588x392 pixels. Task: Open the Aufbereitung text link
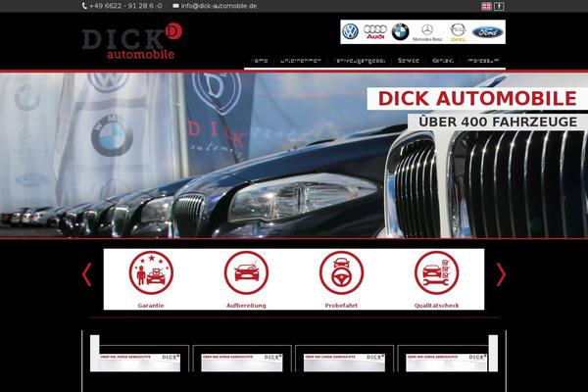246,306
